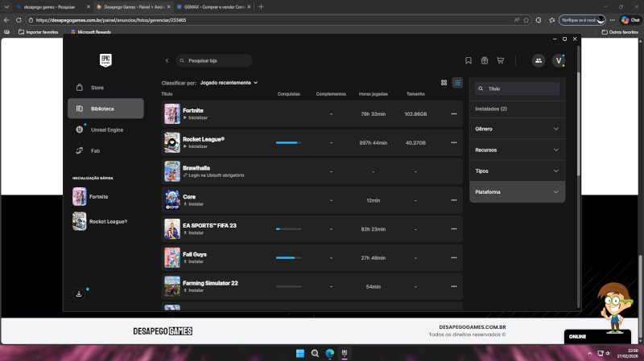Open the friends list icon
The width and height of the screenshot is (644, 361).
click(x=538, y=60)
